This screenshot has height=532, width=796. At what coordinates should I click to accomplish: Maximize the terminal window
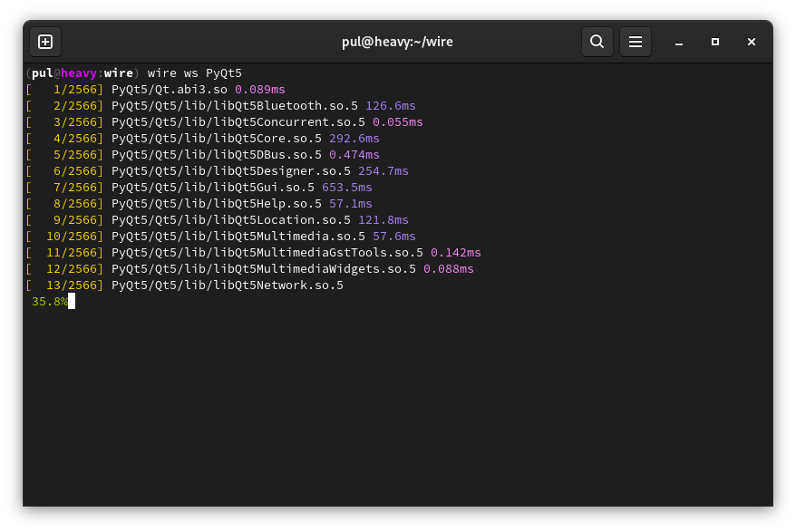pos(714,42)
